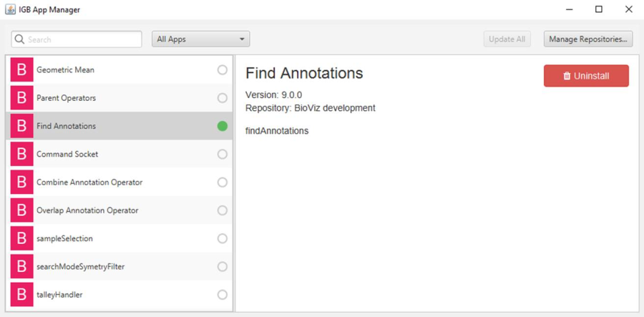Select Overlap Annotation Operator entry
The image size is (644, 317).
pos(119,210)
